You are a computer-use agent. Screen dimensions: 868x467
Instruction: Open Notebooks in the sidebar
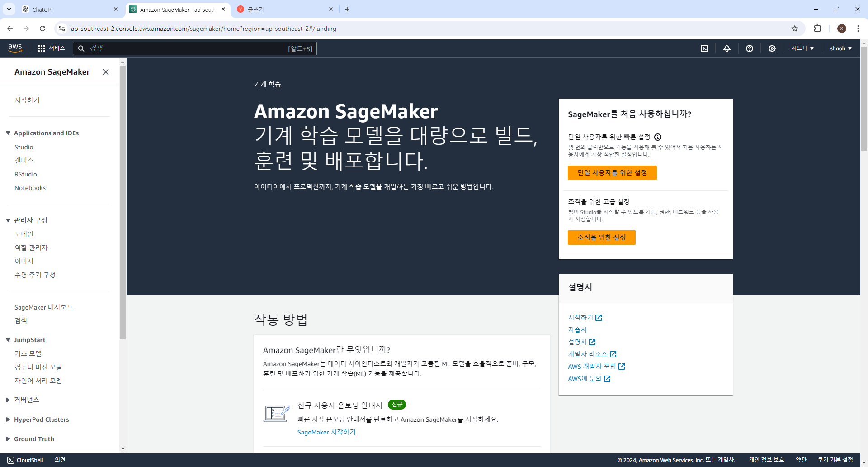30,188
